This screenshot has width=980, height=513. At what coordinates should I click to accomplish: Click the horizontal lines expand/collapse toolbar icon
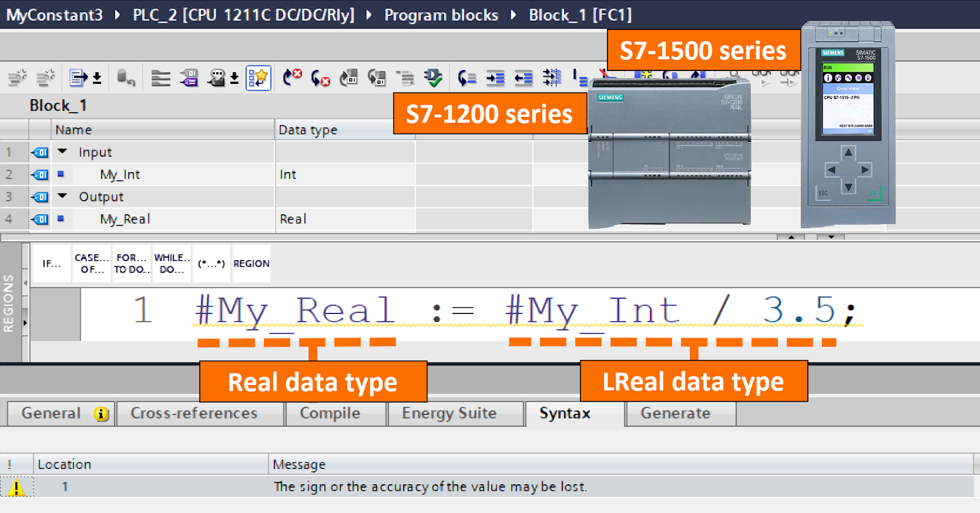click(x=160, y=78)
